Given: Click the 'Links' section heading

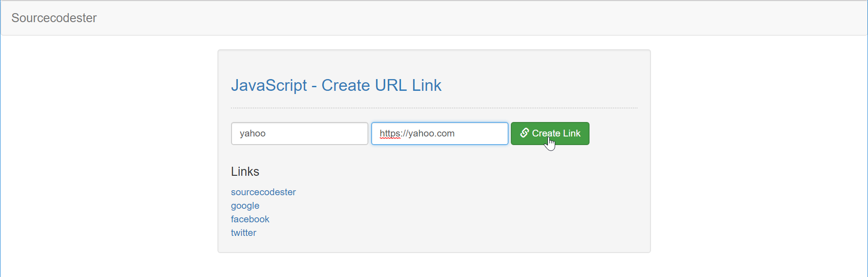Looking at the screenshot, I should tap(245, 172).
